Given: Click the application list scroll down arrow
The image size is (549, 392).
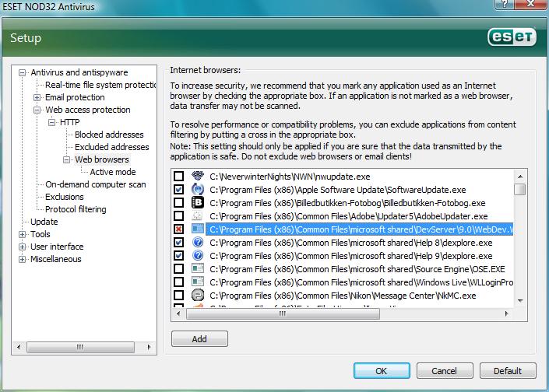Looking at the screenshot, I should pyautogui.click(x=520, y=301).
